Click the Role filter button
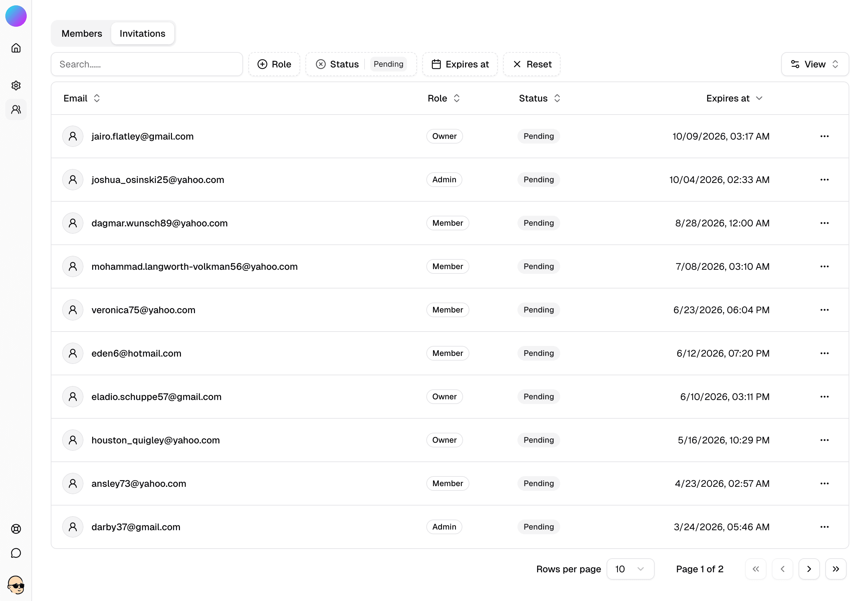The width and height of the screenshot is (868, 601). 274,64
